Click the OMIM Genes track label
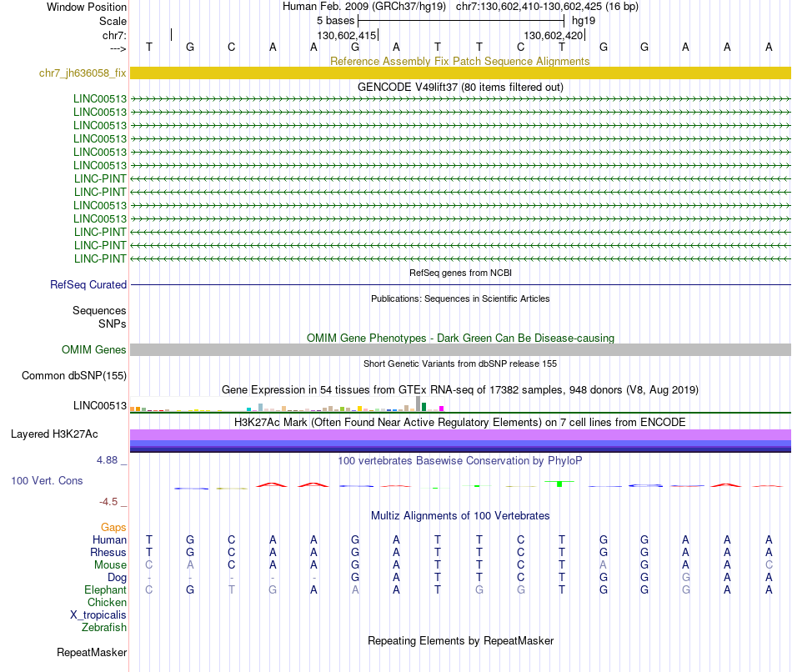The height and width of the screenshot is (672, 792). (94, 349)
